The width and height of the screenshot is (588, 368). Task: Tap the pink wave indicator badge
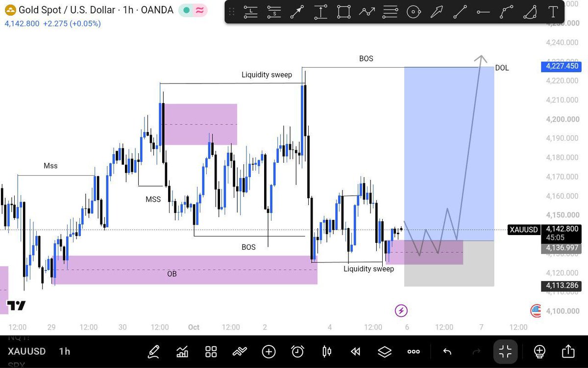coord(199,10)
